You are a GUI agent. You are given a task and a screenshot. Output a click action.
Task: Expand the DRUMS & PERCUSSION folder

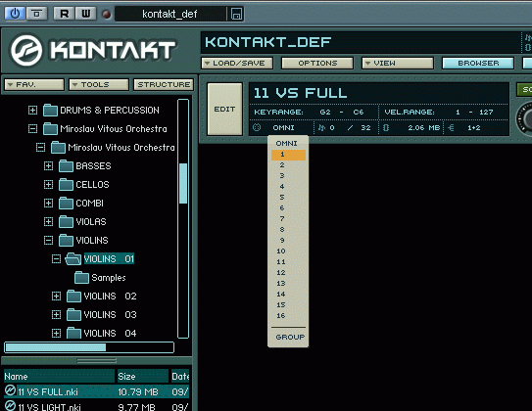[x=32, y=110]
